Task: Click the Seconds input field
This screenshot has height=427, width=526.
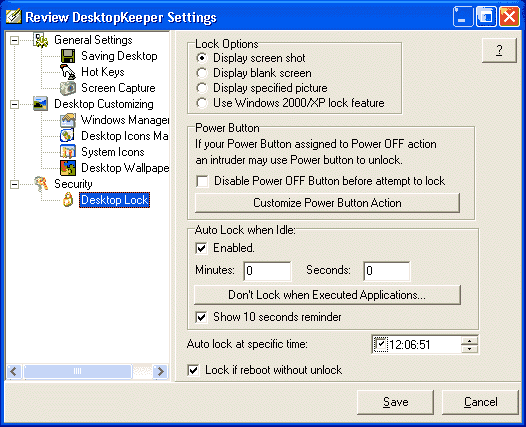Action: 386,271
